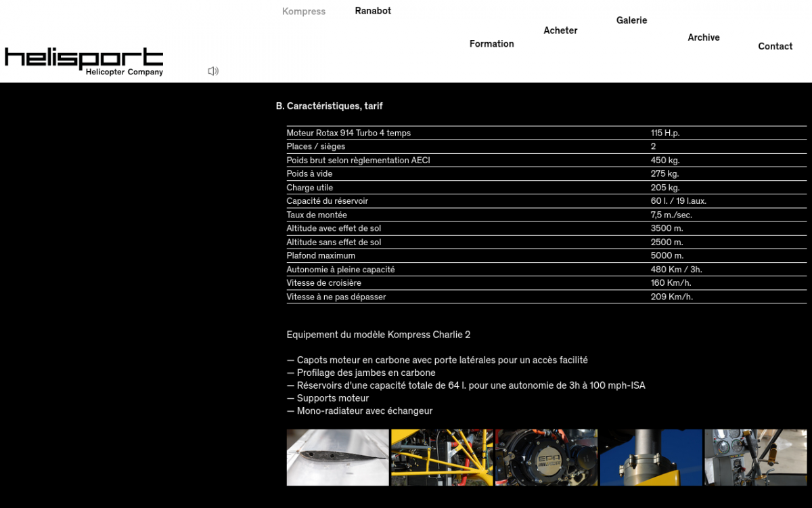View the cockpit instrument panel thumbnail

tap(755, 457)
